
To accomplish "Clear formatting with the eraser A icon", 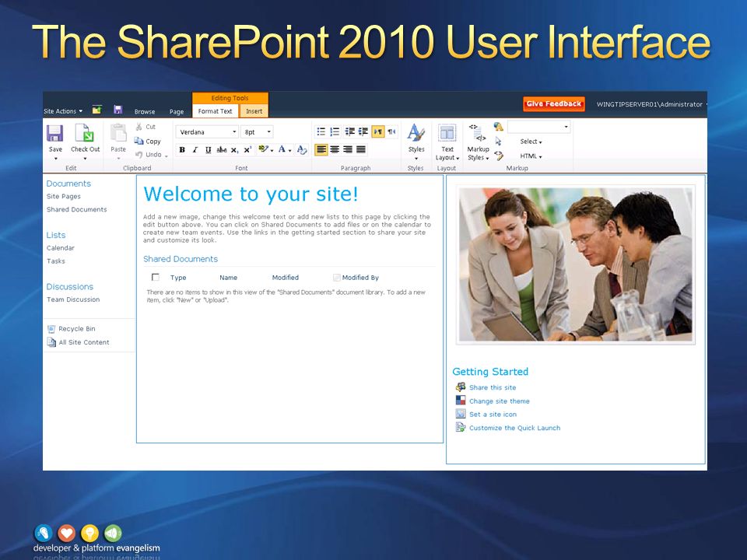I will [302, 149].
